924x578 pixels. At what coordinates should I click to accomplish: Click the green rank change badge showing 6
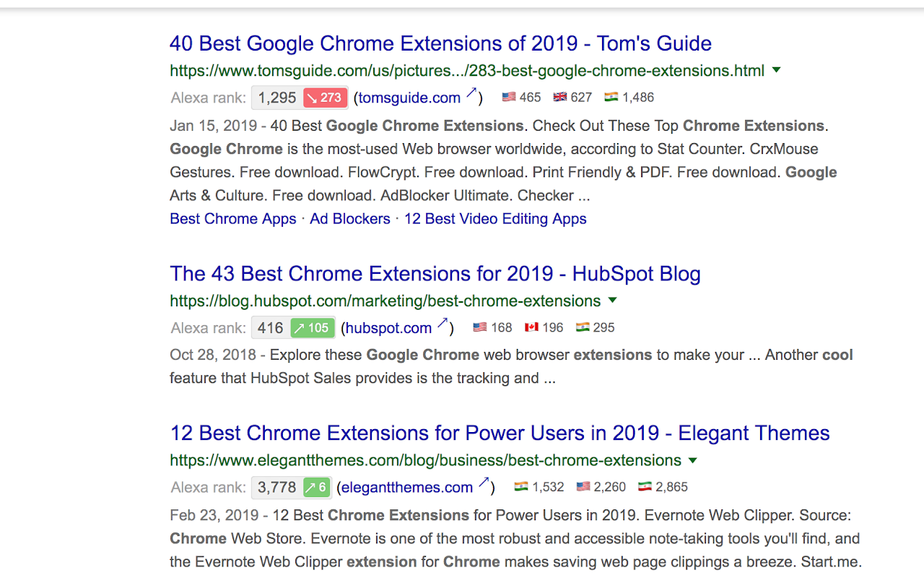pos(317,488)
